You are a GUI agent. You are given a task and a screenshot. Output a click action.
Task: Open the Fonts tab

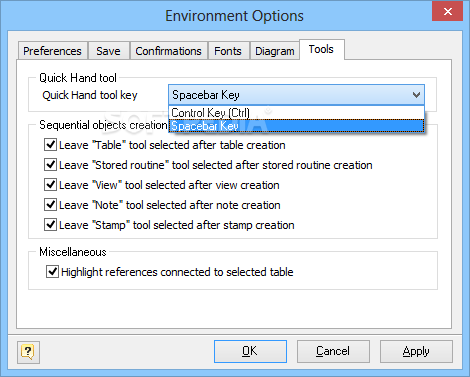[x=228, y=51]
